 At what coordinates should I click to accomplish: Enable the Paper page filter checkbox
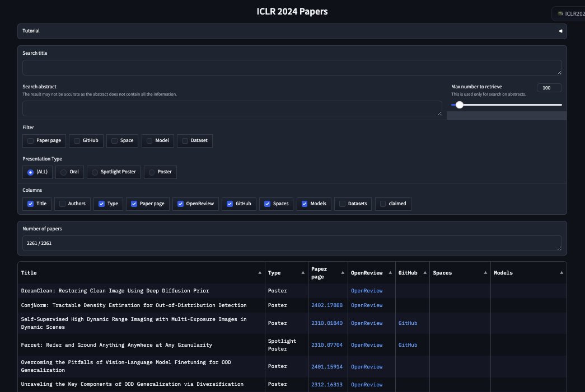click(31, 141)
